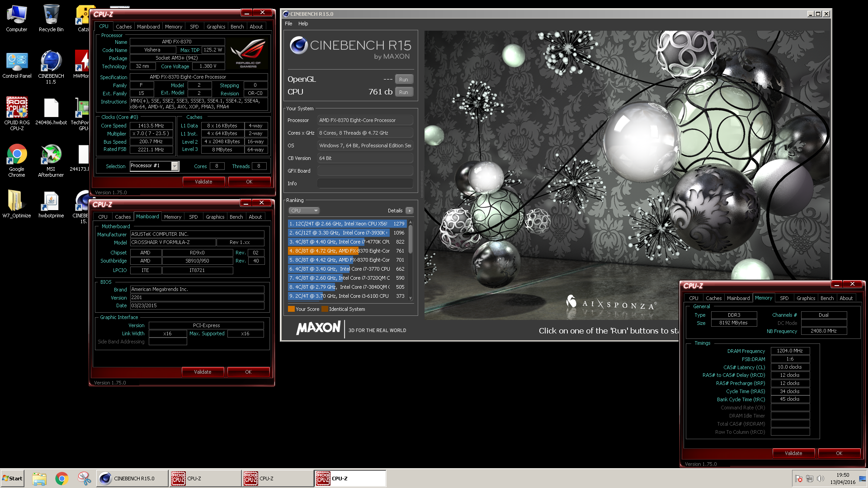Open Snipping Tool from taskbar

coord(84,479)
